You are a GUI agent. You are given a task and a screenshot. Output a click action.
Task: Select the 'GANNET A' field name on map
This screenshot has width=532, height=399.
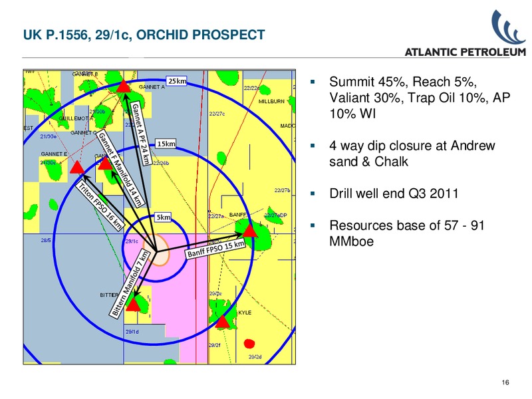(152, 87)
